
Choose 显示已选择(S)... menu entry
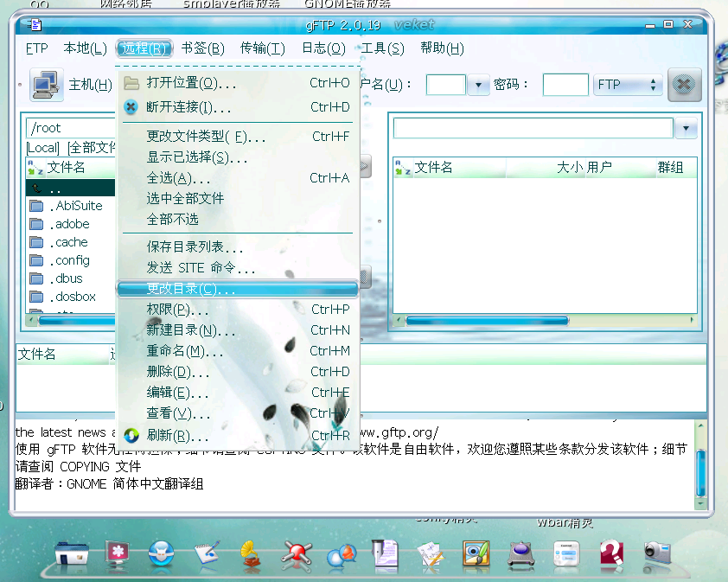click(237, 157)
